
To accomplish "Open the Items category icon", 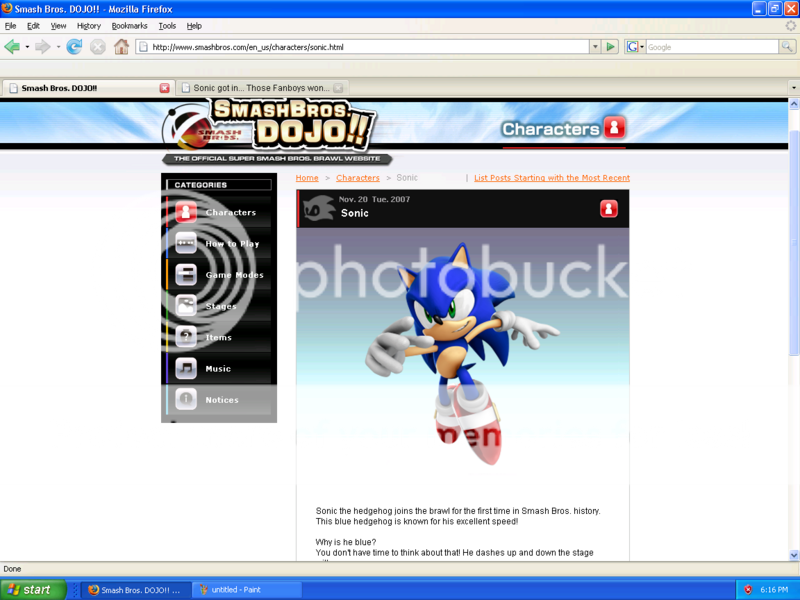I will click(186, 338).
